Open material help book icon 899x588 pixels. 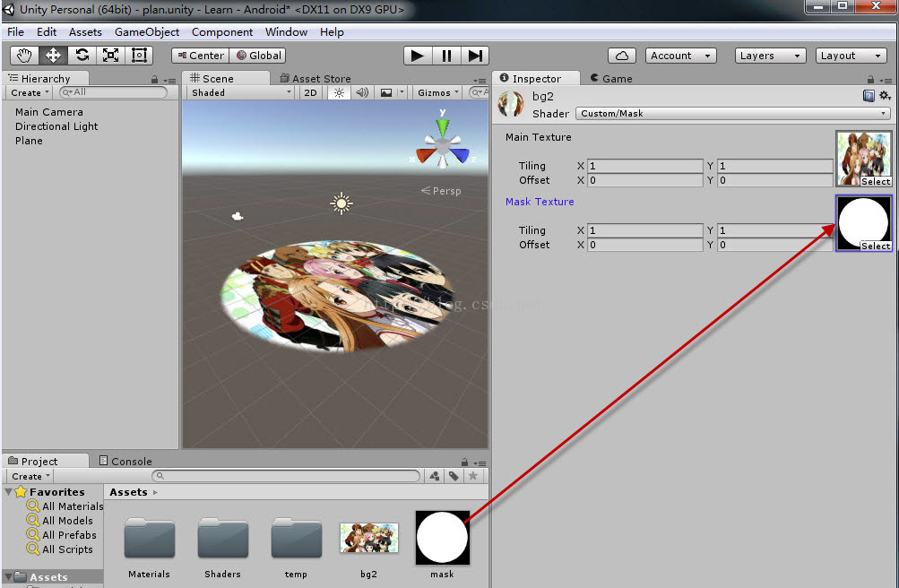click(x=869, y=96)
